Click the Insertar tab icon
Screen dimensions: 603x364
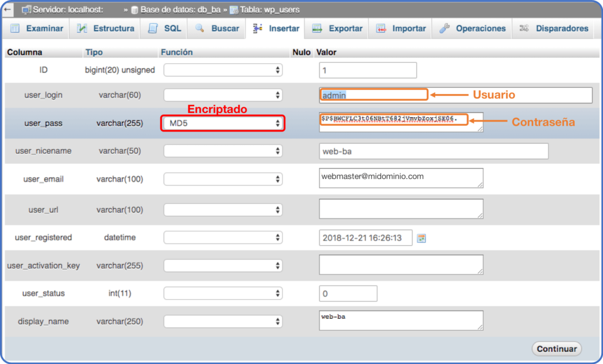coord(258,28)
